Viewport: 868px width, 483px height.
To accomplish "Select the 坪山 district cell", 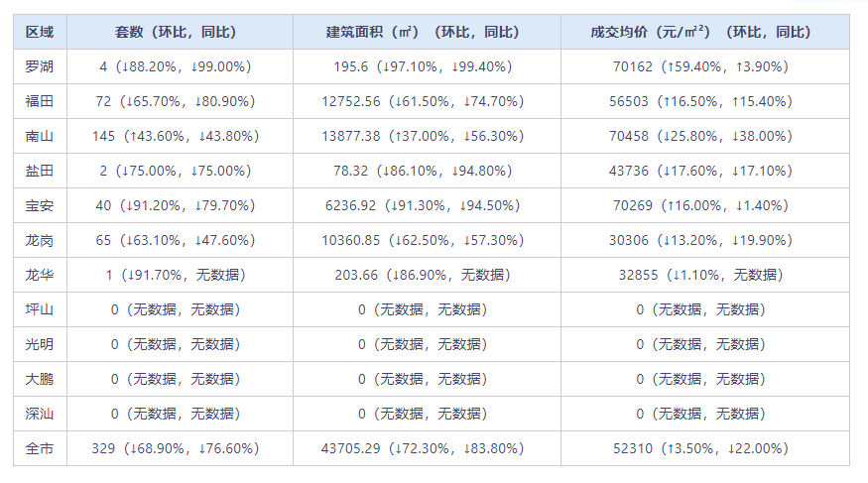I will click(40, 309).
